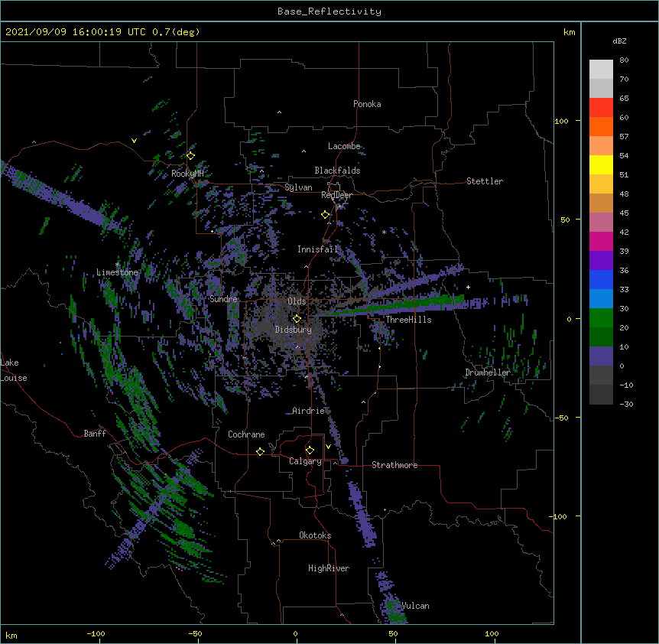Click the yellow marker south of RedDeer
The width and height of the screenshot is (659, 644).
[x=326, y=215]
